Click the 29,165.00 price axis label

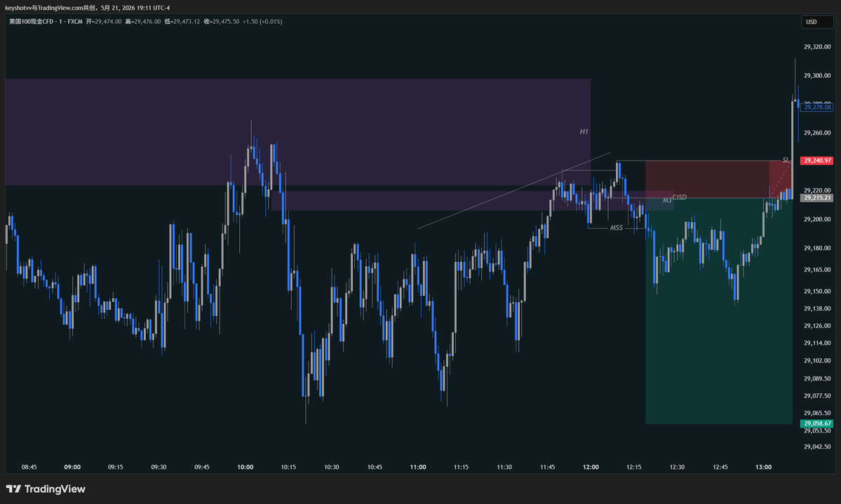(x=817, y=270)
